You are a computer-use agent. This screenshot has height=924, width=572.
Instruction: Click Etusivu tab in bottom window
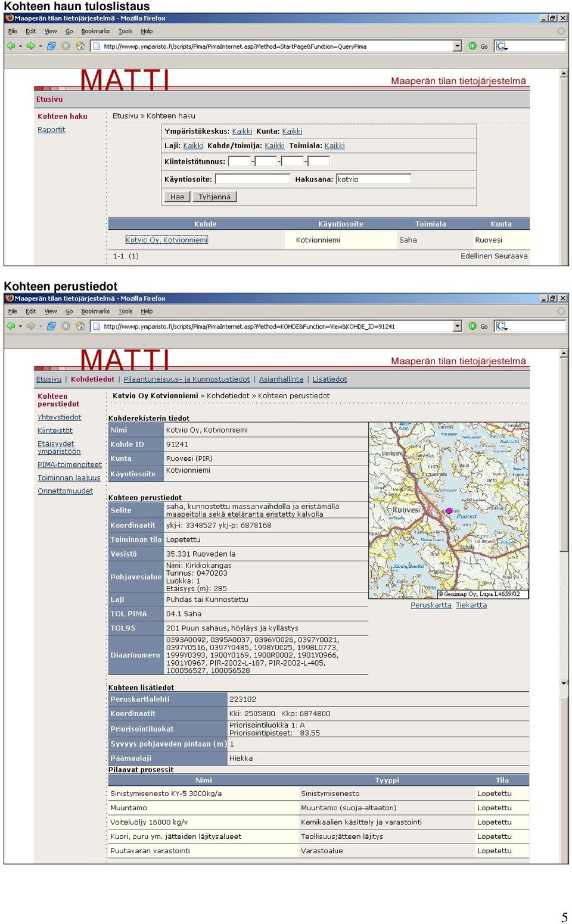[49, 379]
